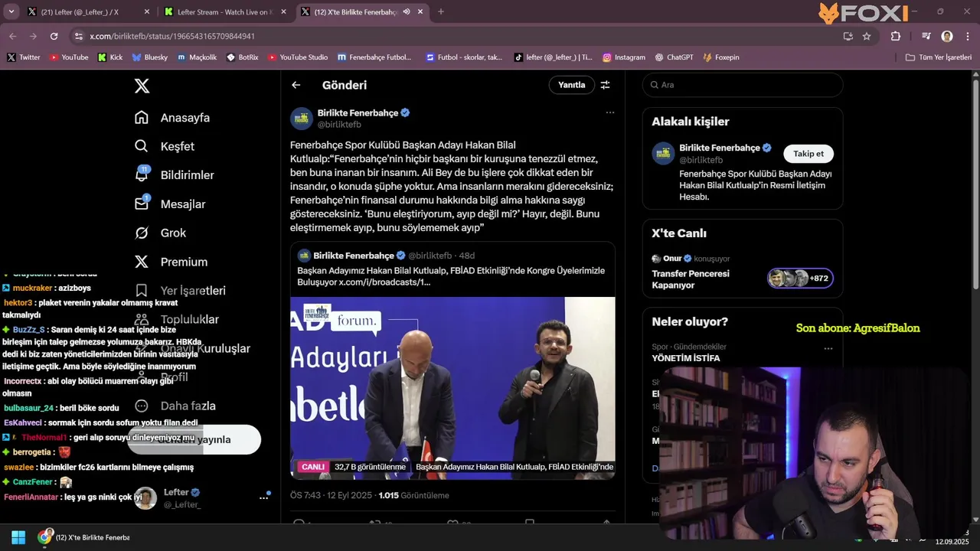Open Mesajlar inbox

(169, 204)
